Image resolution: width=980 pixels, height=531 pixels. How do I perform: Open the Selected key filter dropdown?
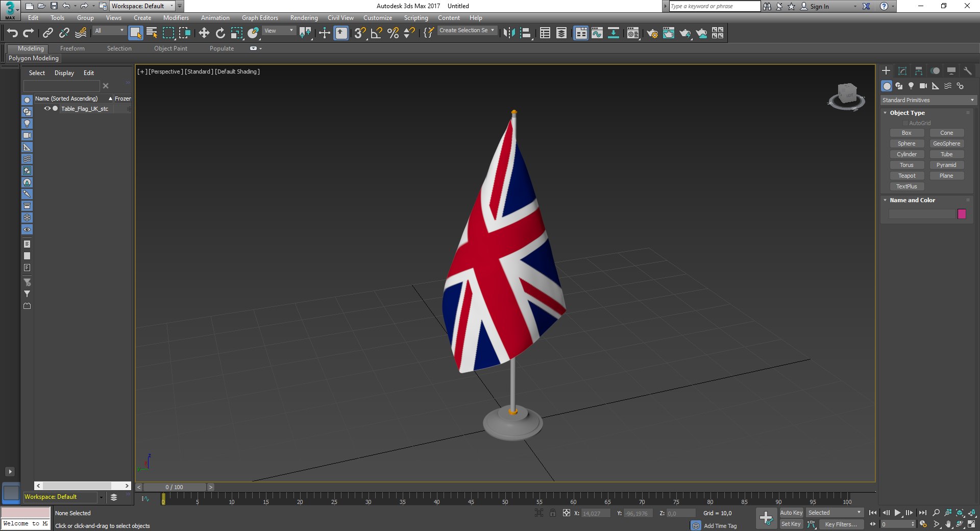tap(835, 513)
